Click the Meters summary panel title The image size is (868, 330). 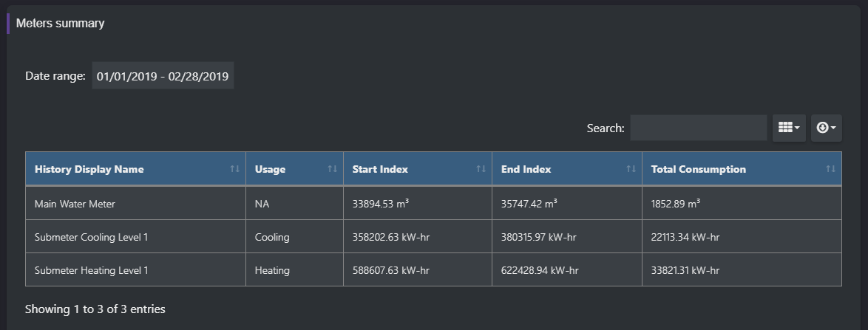point(60,24)
